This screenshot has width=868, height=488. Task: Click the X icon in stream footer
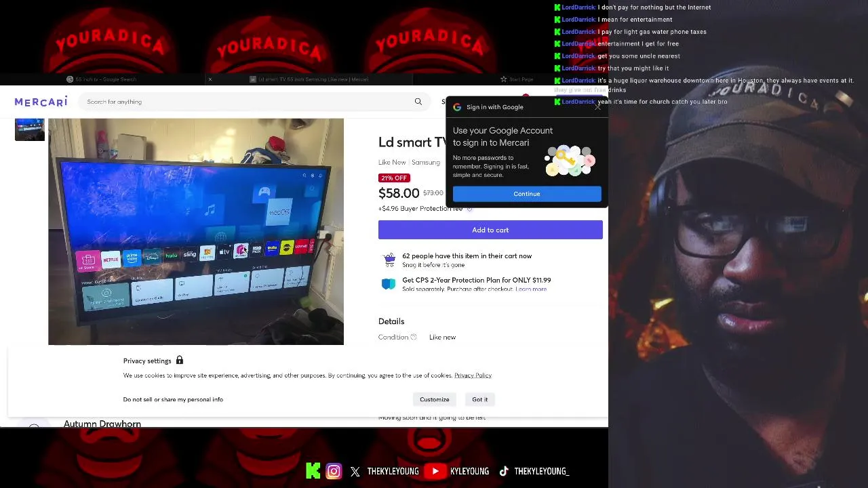click(x=355, y=472)
